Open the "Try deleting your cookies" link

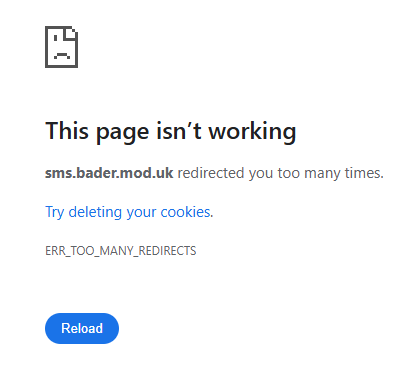129,212
